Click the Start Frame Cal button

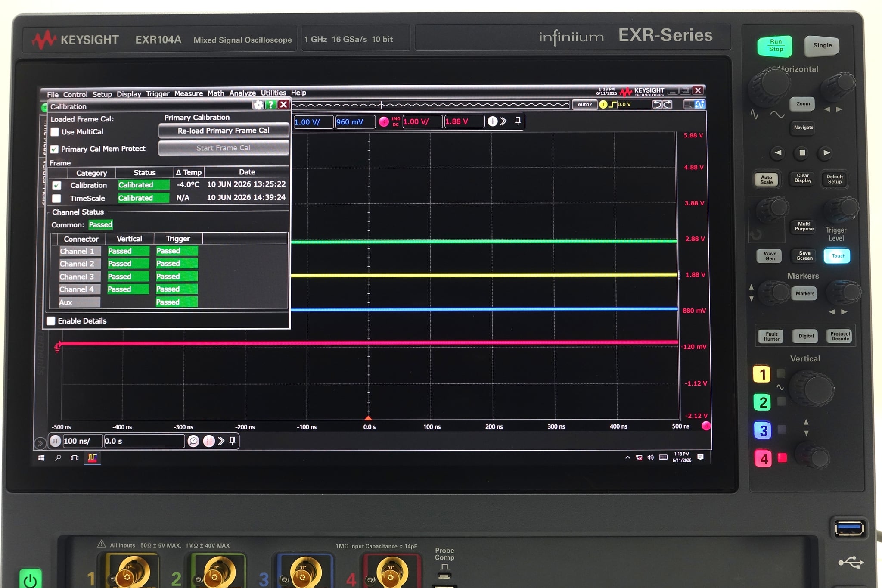click(x=224, y=148)
